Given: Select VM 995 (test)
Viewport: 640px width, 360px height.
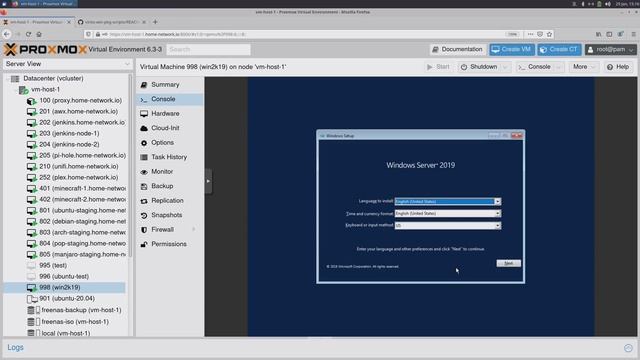Looking at the screenshot, I should click(x=53, y=265).
